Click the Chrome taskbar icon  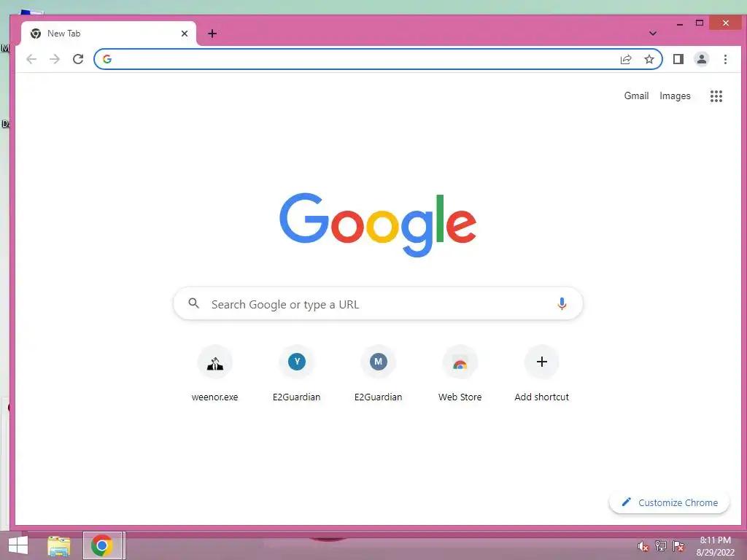[102, 545]
